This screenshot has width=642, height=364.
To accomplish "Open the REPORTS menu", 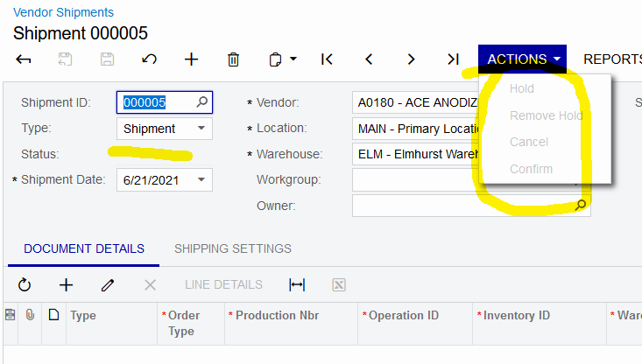I will 612,59.
